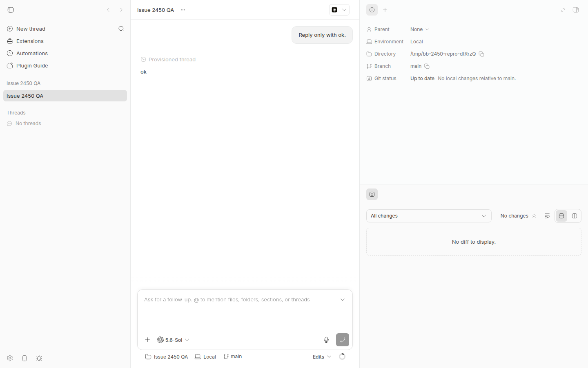This screenshot has height=368, width=588.
Task: Add a new panel tab with plus
Action: 385,10
